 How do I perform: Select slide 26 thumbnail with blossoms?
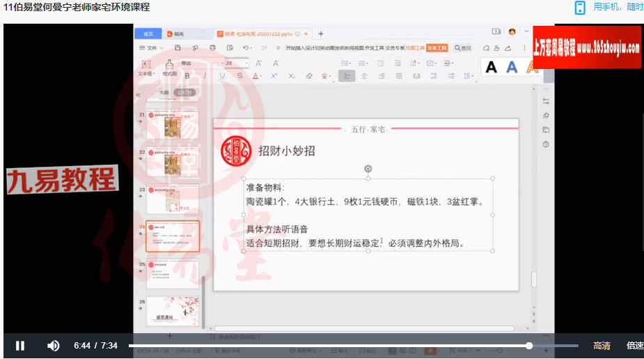point(173,312)
